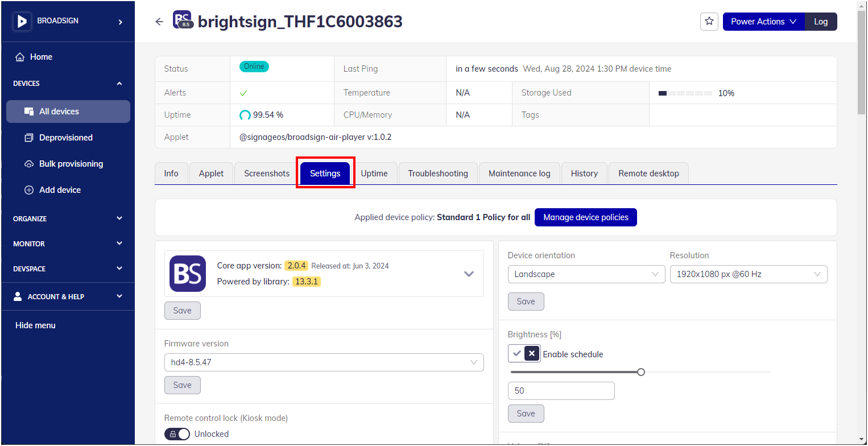Open Power Actions dropdown

(764, 22)
